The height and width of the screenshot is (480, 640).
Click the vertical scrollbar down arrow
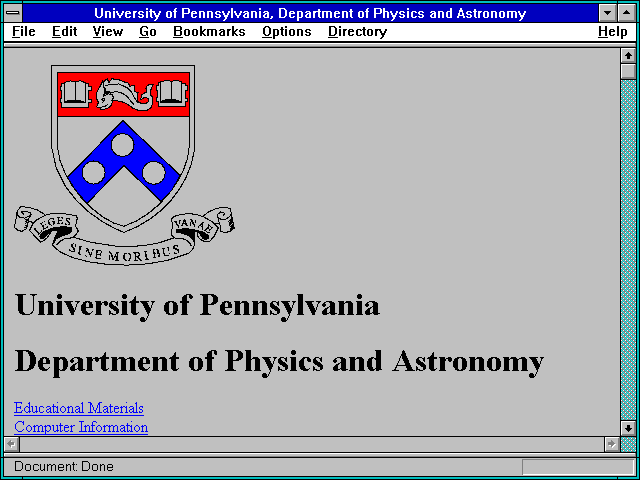click(x=628, y=428)
